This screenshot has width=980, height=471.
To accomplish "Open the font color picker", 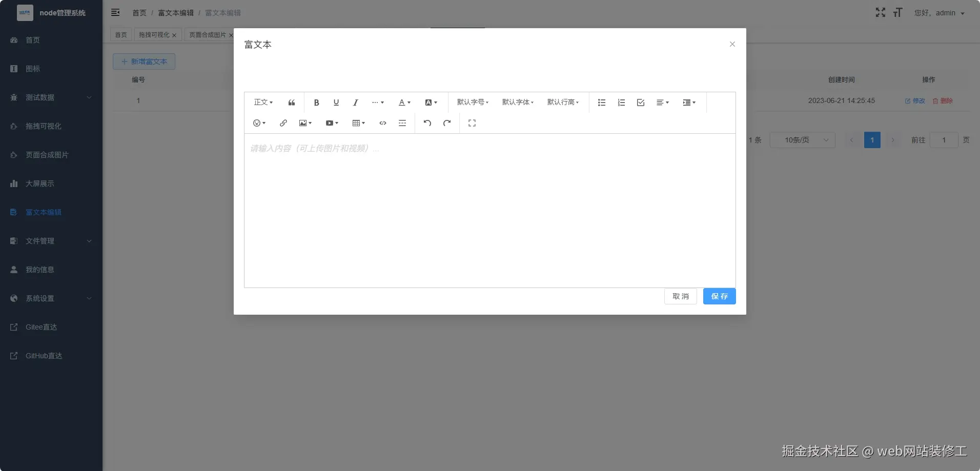I will [x=405, y=103].
